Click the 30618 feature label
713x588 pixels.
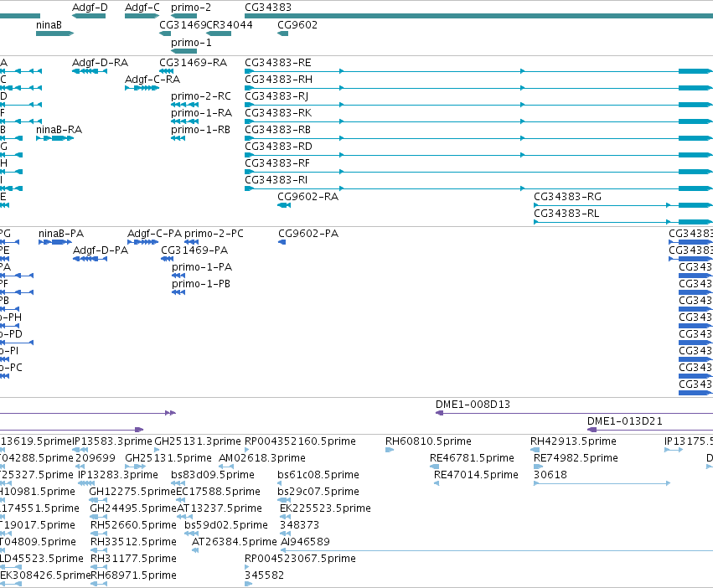click(x=550, y=476)
